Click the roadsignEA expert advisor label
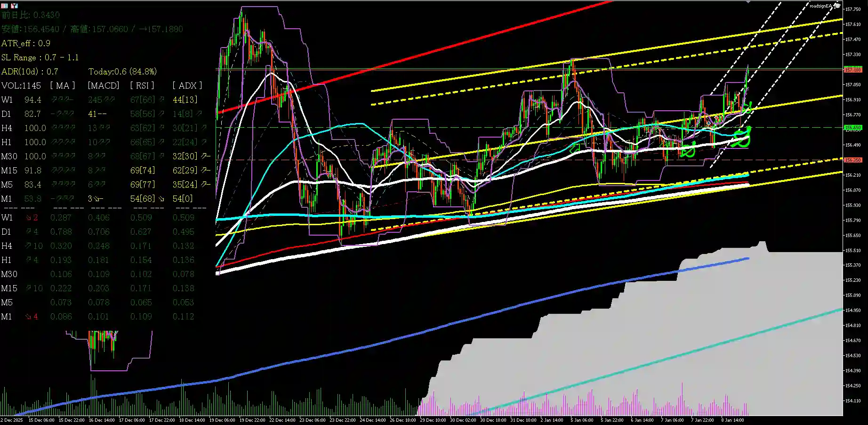Screen dimensions: 868x425 (820, 6)
